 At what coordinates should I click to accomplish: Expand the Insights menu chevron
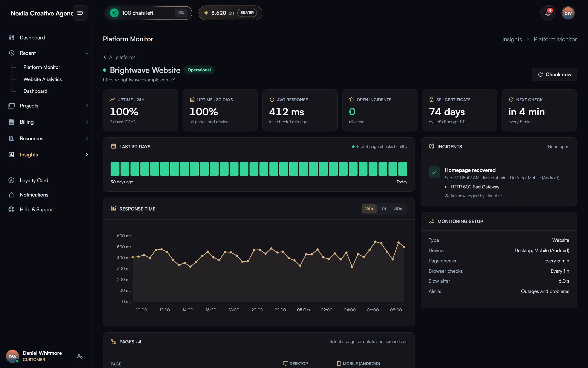(87, 154)
